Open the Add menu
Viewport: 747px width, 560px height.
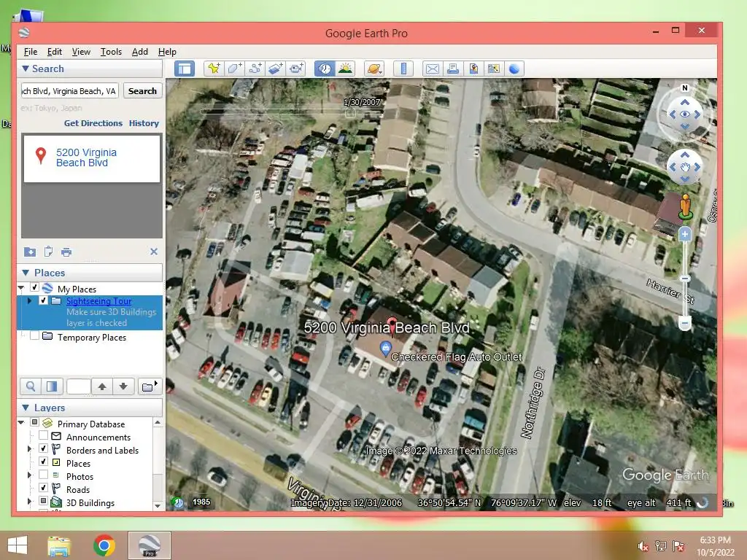(x=139, y=52)
